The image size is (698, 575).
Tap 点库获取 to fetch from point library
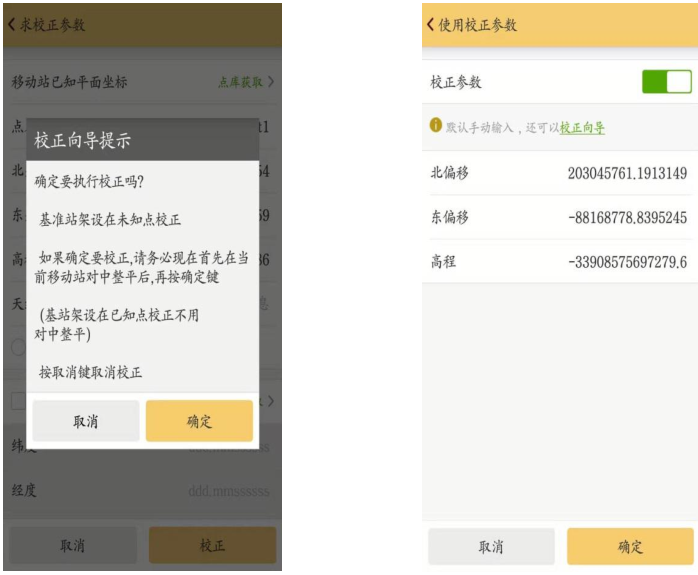pos(240,82)
